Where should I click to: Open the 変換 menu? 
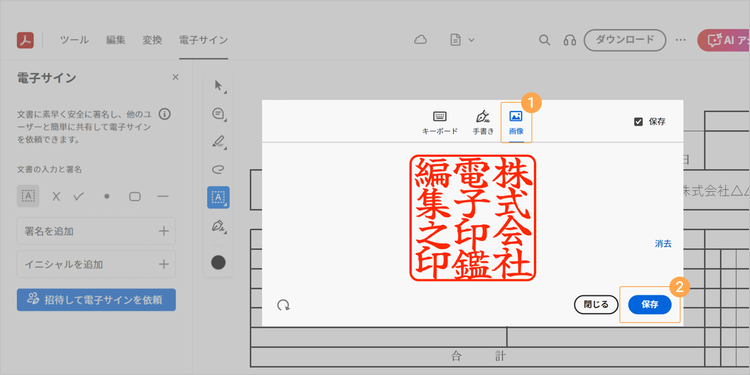pos(152,40)
